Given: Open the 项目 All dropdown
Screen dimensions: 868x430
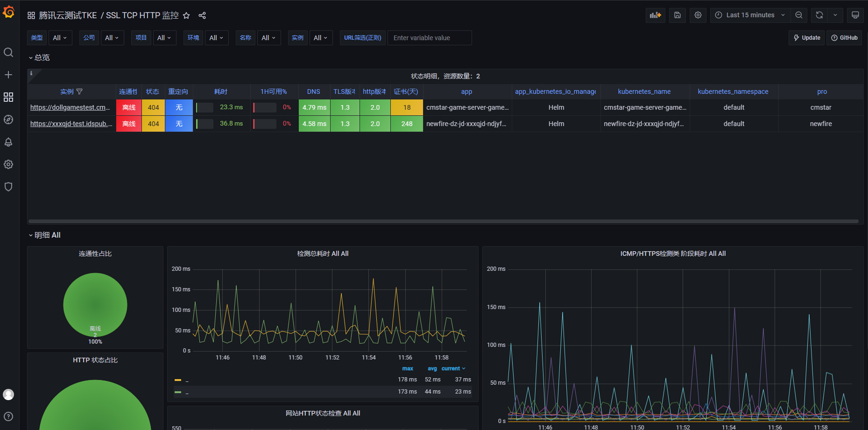Looking at the screenshot, I should [x=164, y=38].
